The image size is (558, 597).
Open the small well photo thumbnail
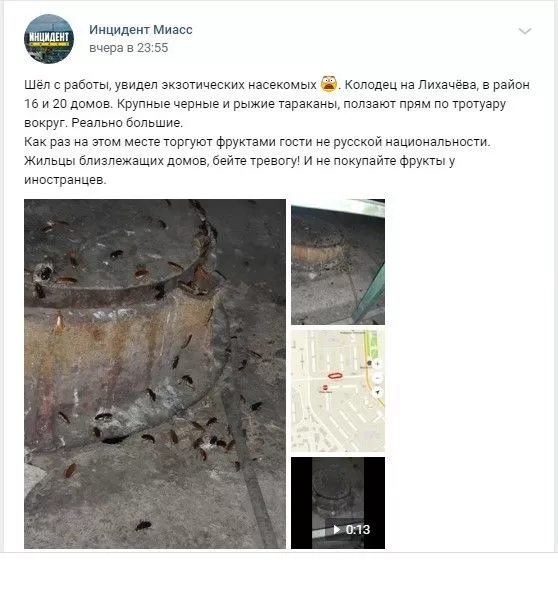(338, 262)
